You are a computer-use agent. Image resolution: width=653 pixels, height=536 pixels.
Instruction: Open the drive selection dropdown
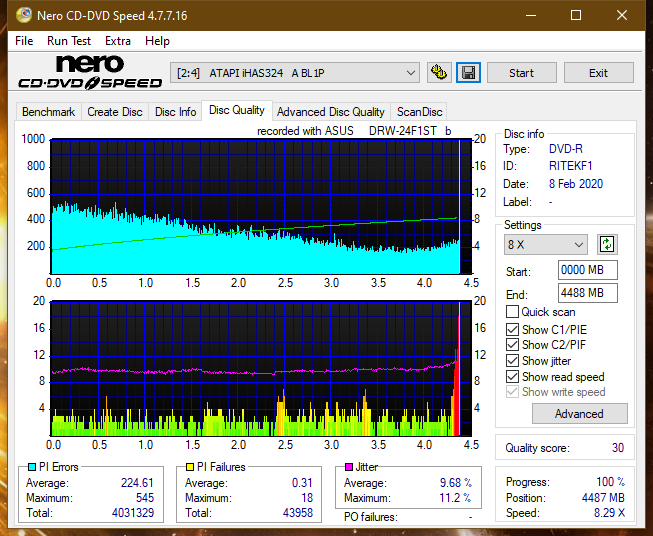(x=295, y=73)
